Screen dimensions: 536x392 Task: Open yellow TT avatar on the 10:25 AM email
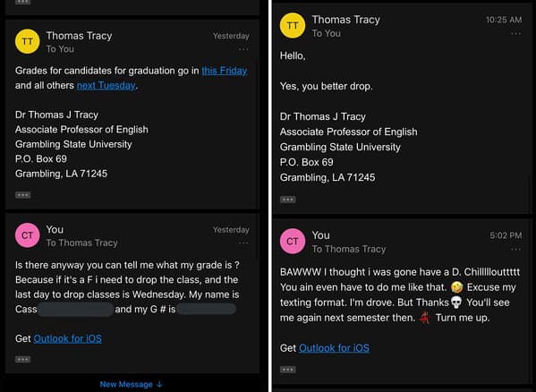coord(293,25)
